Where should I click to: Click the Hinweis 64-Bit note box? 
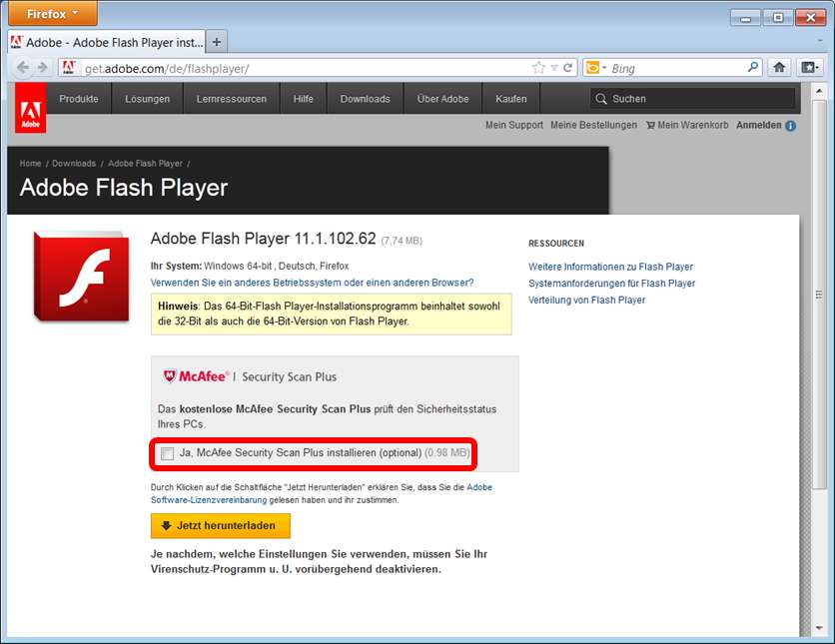point(332,315)
